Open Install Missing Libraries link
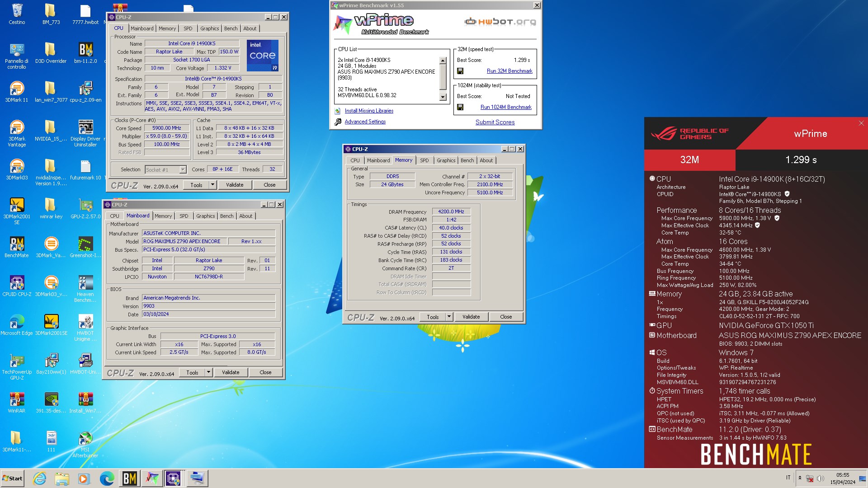 [369, 111]
